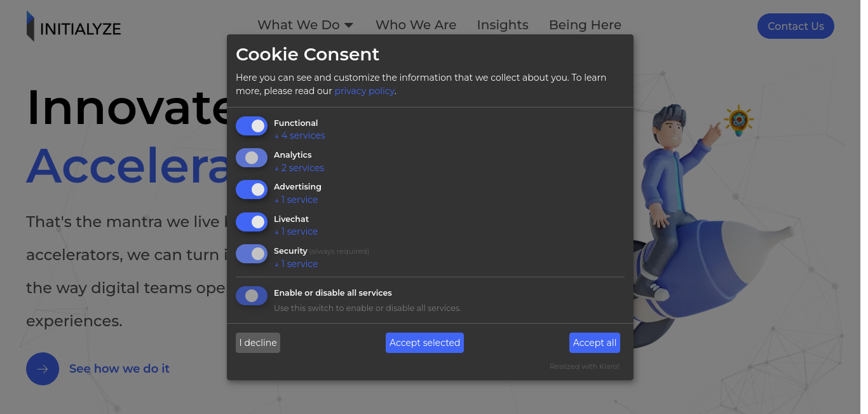Open the What We Do dropdown menu
Viewport: 868px width, 414px height.
tap(306, 25)
